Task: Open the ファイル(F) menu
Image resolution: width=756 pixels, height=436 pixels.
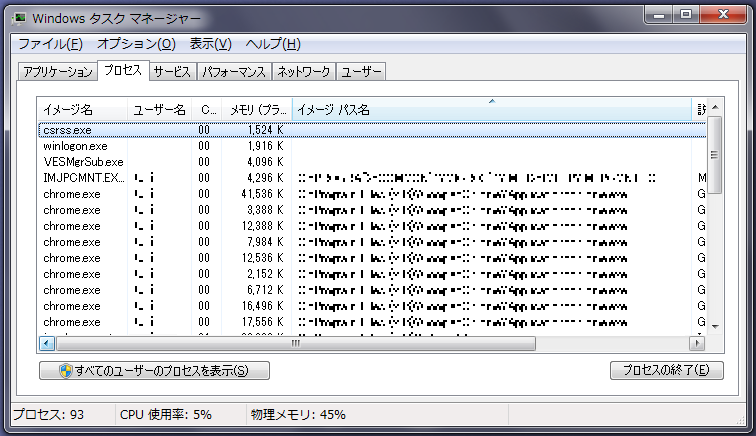Action: coord(50,44)
